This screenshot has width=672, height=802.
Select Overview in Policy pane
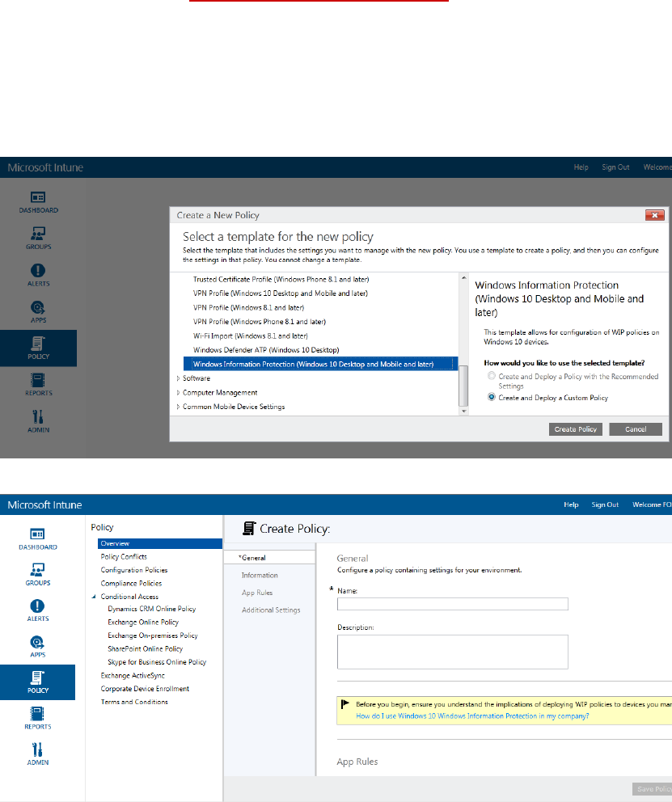point(160,543)
